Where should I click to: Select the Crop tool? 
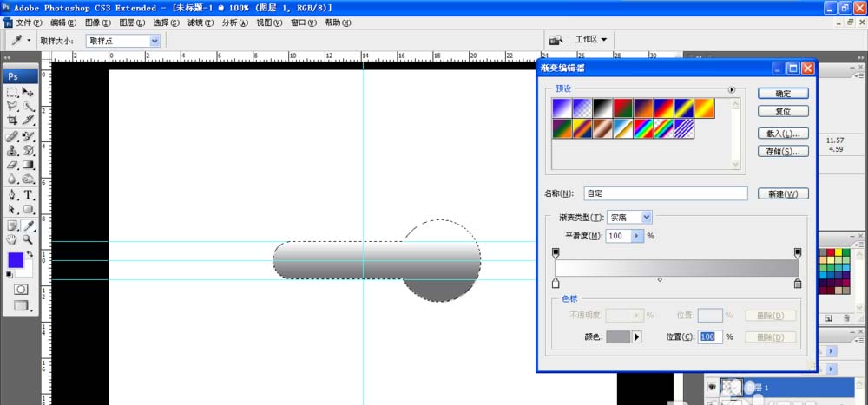12,121
